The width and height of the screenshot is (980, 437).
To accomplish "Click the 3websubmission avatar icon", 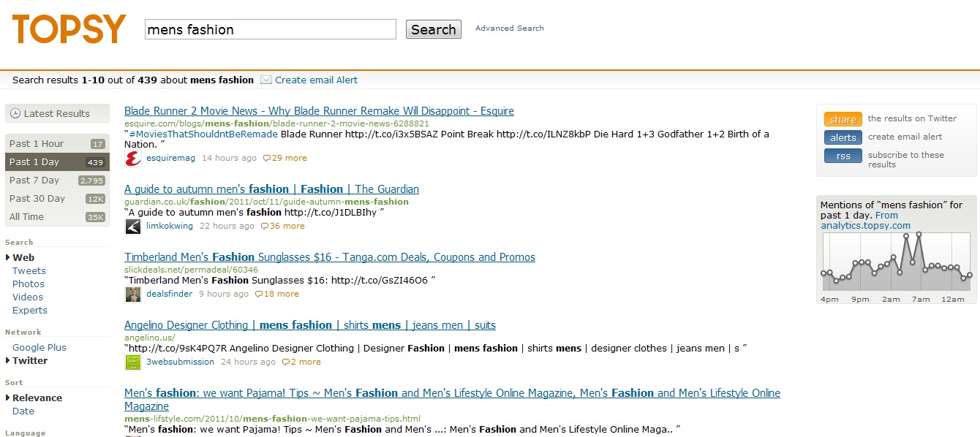I will 132,362.
